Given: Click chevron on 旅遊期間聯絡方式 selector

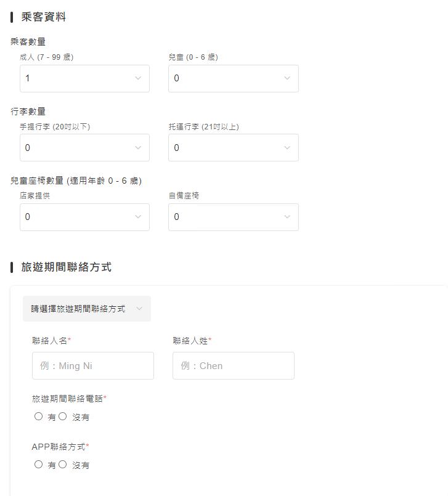Looking at the screenshot, I should click(140, 309).
